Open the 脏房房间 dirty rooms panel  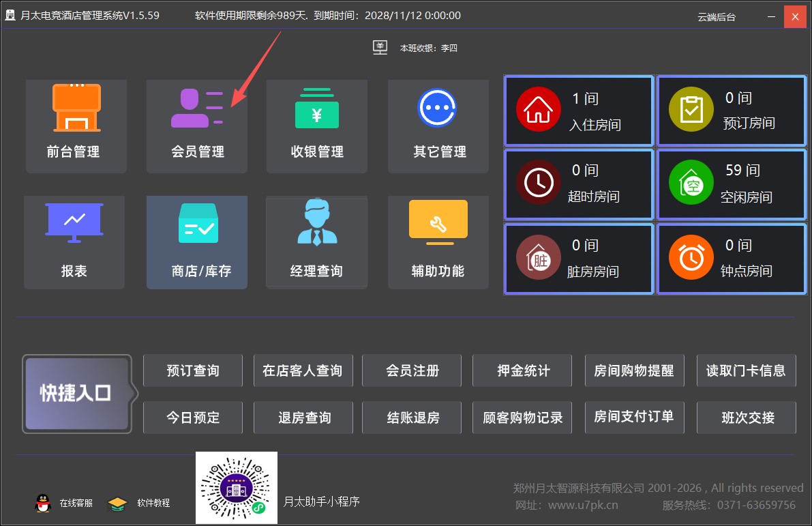[578, 259]
